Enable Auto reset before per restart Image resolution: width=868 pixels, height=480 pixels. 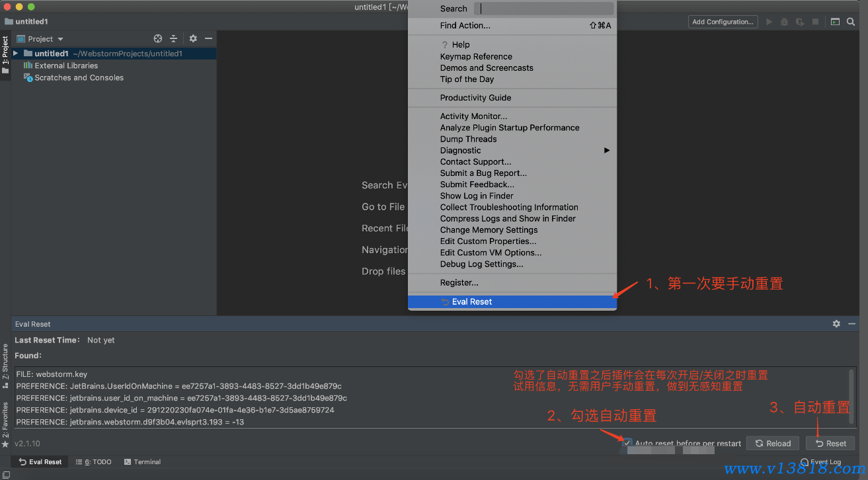coord(627,443)
